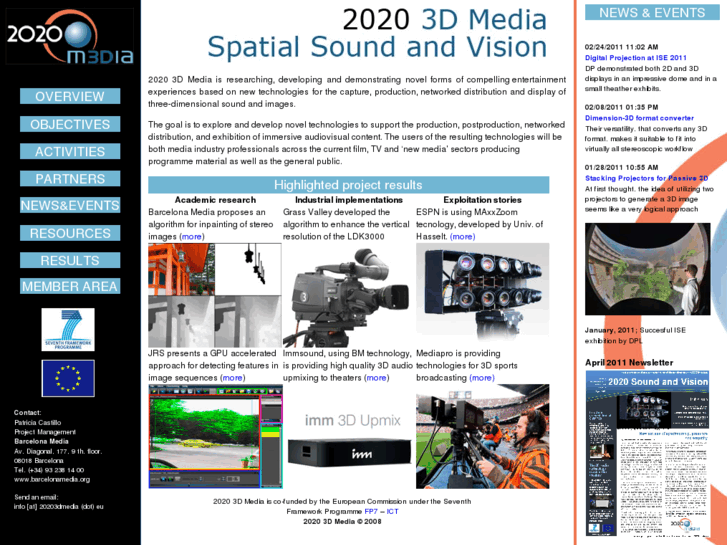727x545 pixels.
Task: Navigate to NEWS&EVENTS in sidebar
Action: 70,205
